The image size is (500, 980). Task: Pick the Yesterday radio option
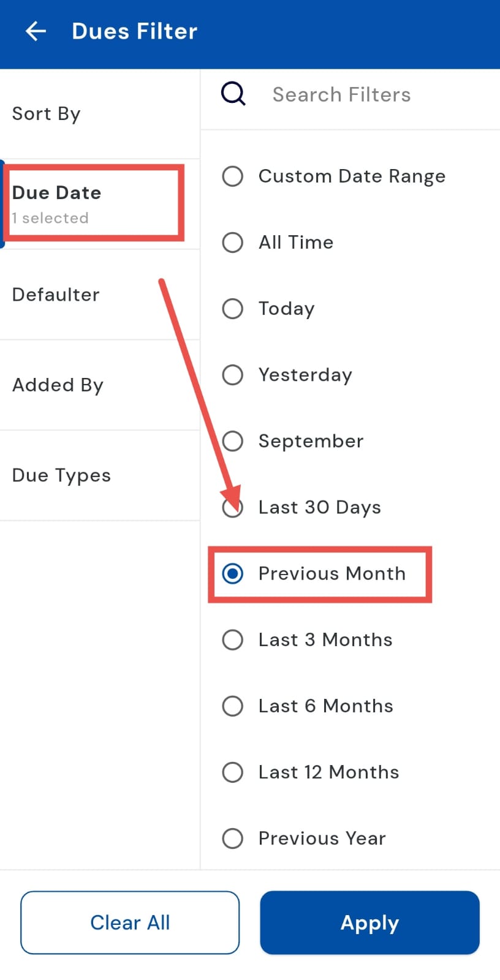click(233, 375)
